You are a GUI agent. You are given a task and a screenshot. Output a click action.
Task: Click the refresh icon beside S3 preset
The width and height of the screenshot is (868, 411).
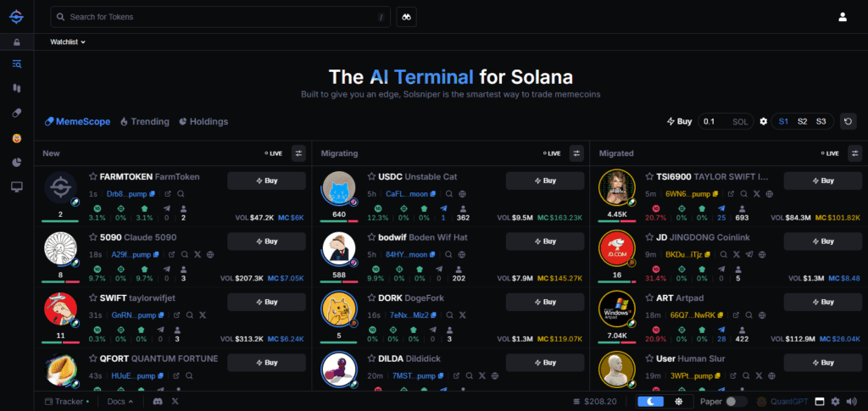click(848, 121)
